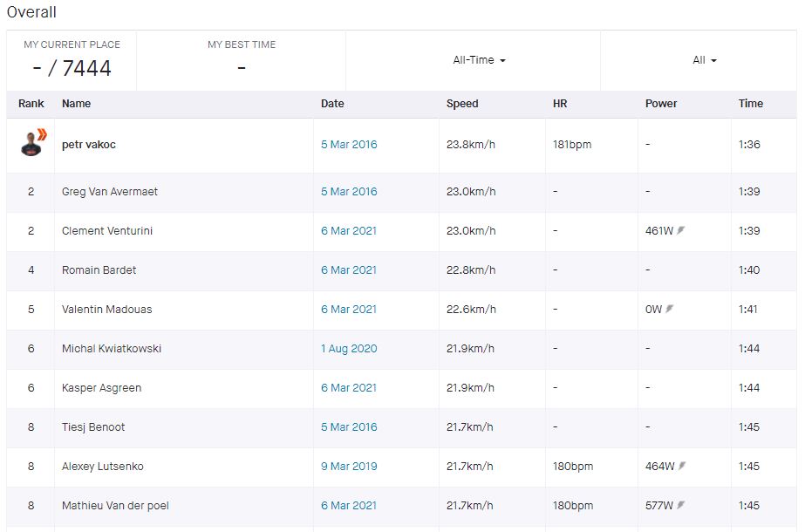
Task: Click Mathieu Van der poel's 577W power value
Action: pyautogui.click(x=659, y=505)
